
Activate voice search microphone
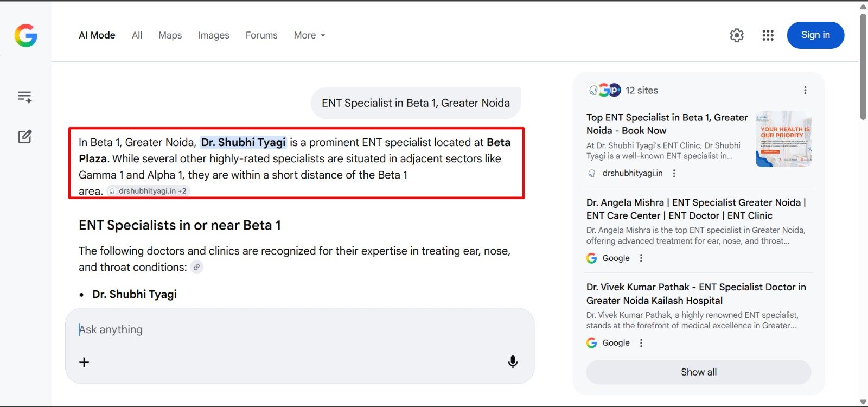513,362
